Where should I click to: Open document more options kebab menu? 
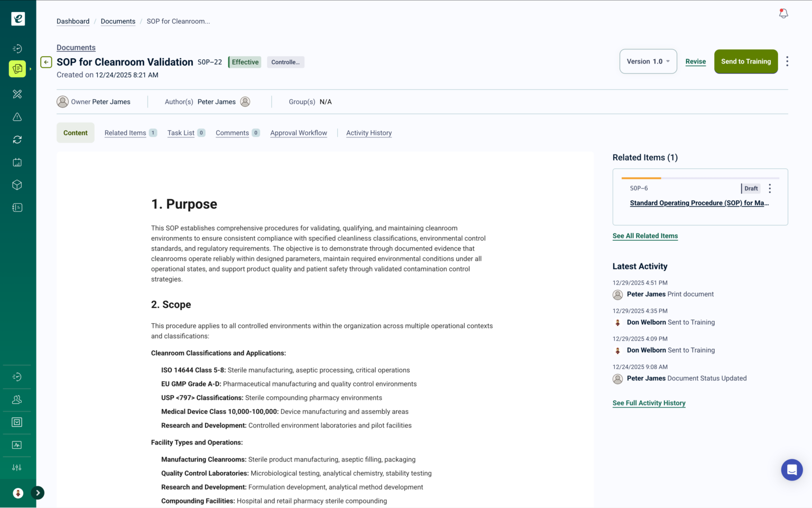click(787, 61)
